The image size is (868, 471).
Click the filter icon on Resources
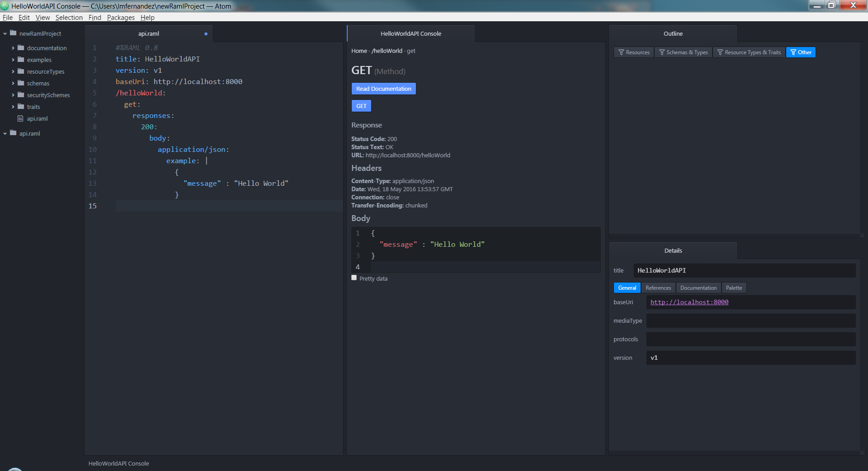tap(621, 52)
